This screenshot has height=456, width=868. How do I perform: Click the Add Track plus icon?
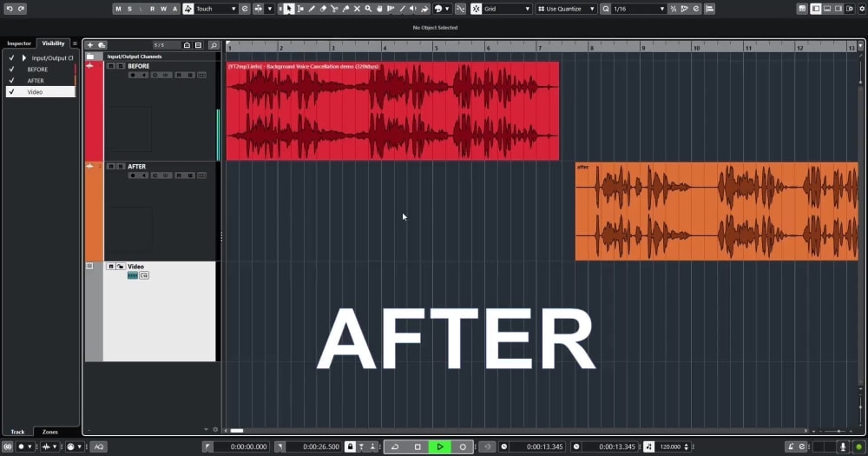tap(90, 45)
